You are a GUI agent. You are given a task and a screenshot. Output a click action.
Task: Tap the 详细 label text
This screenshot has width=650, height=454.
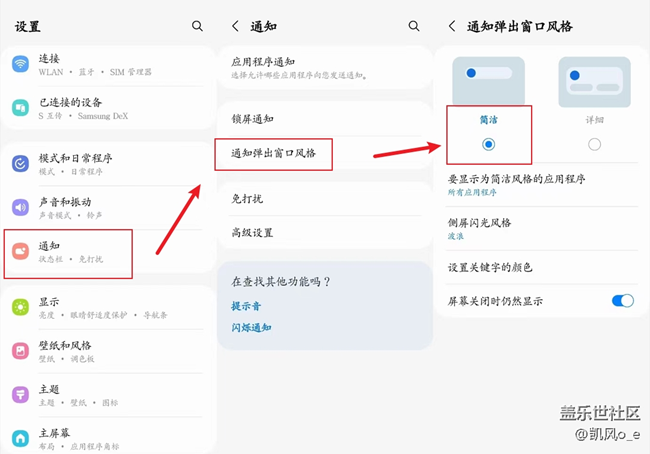tap(594, 120)
